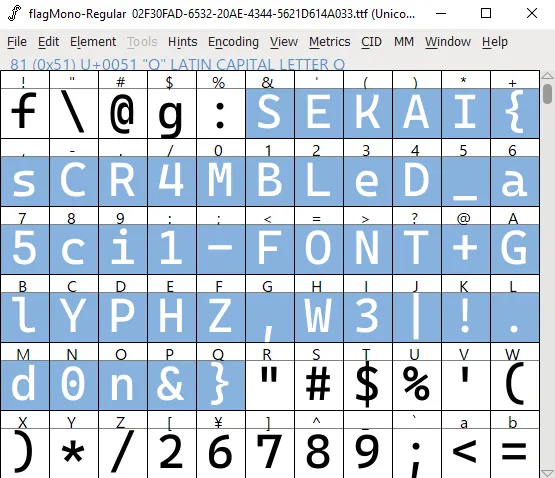
Task: Select '@' glyph cell under '#' label
Action: (x=123, y=113)
